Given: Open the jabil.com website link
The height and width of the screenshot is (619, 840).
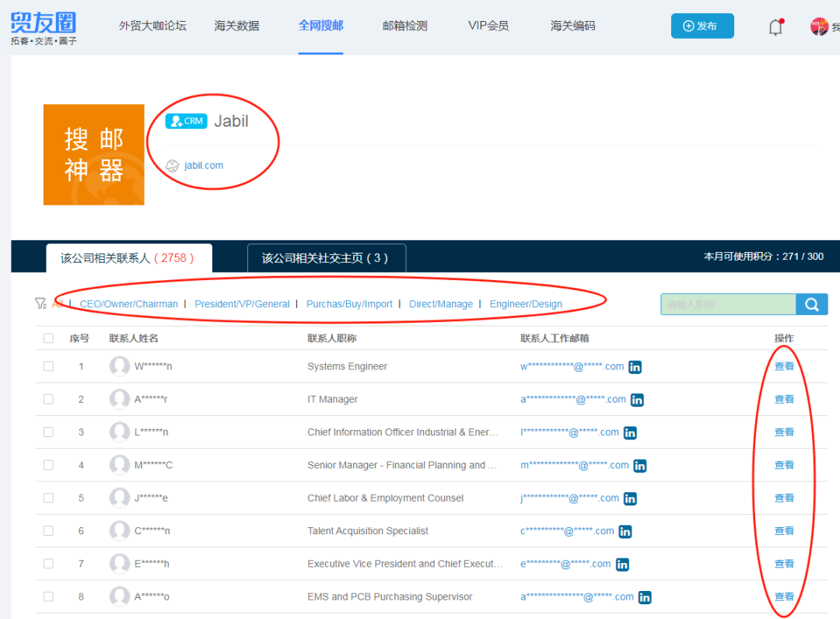Looking at the screenshot, I should (204, 166).
